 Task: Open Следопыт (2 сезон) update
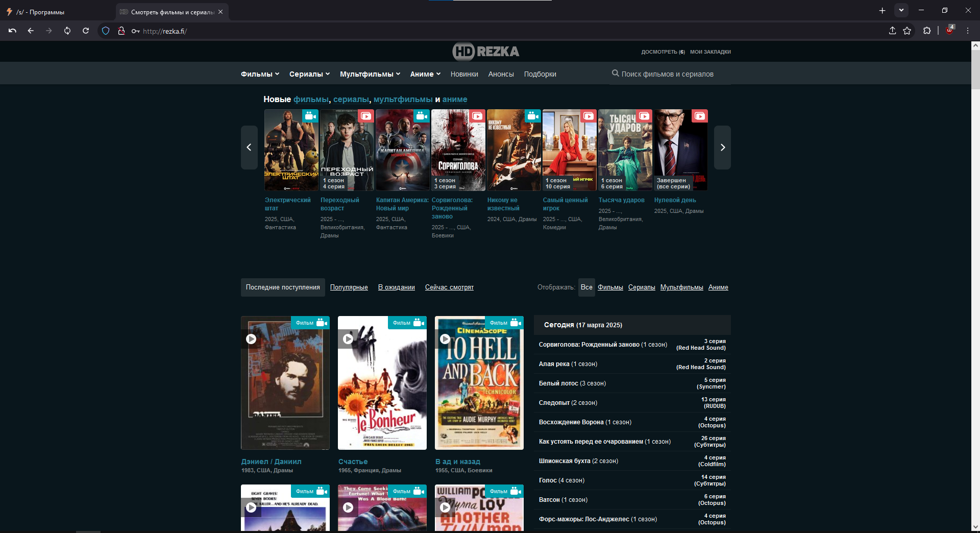[632, 403]
